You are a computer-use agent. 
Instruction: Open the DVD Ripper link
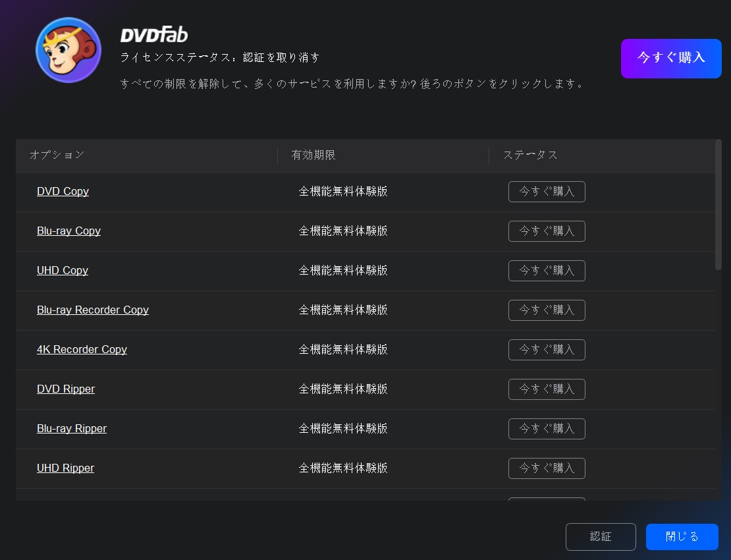[x=66, y=389]
